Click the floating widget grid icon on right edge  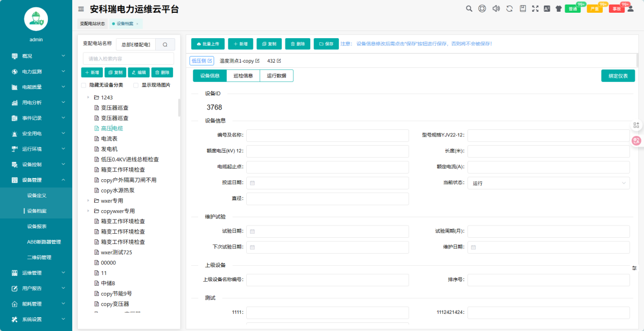tap(636, 124)
